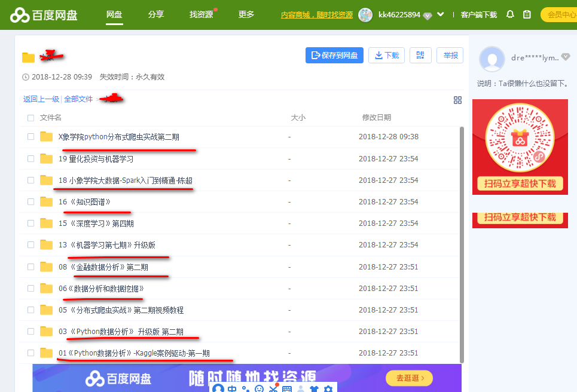Image resolution: width=577 pixels, height=392 pixels.
Task: Open the clipboard list icon beside the bell
Action: coord(527,14)
